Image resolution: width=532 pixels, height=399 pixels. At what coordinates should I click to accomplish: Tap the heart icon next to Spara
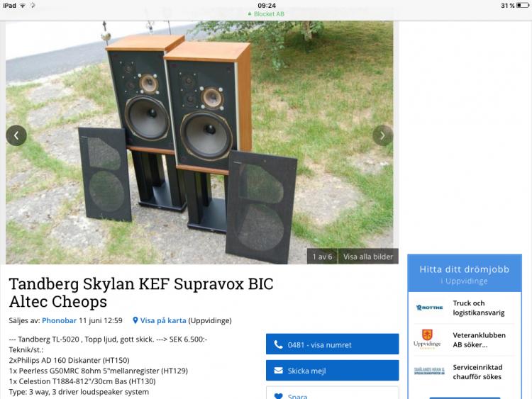[x=278, y=396]
